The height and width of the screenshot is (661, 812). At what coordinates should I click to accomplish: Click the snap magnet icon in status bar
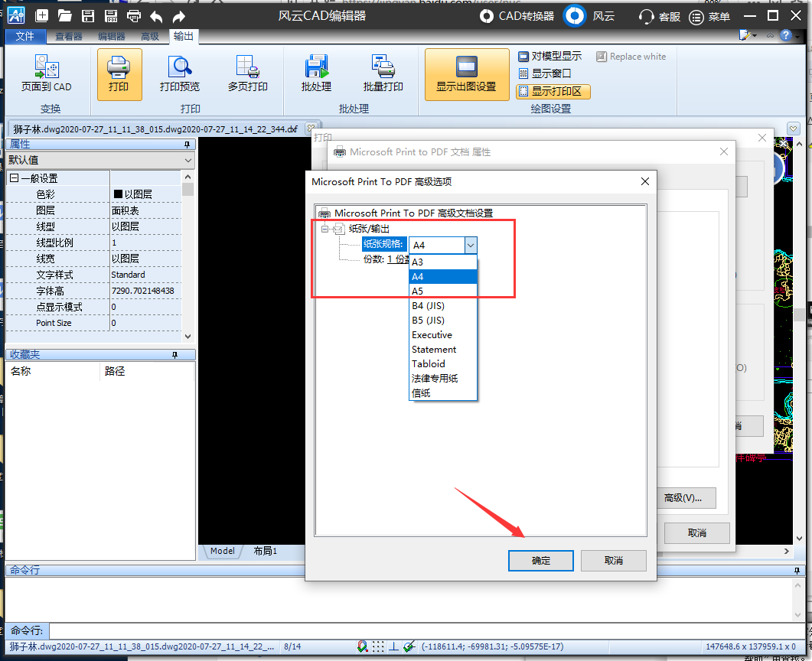click(363, 646)
